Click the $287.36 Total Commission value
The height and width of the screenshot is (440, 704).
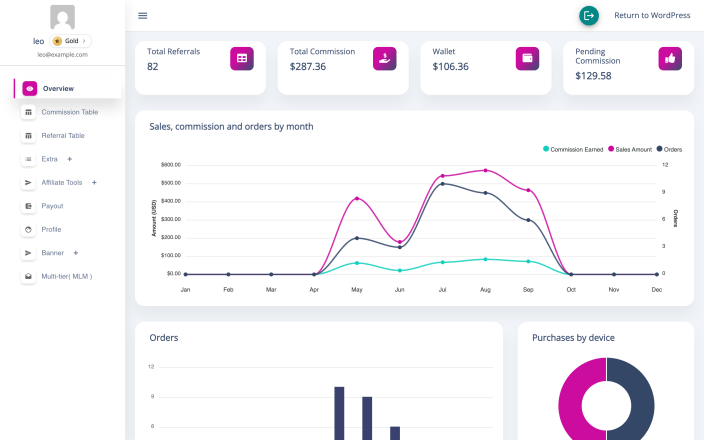pos(308,66)
